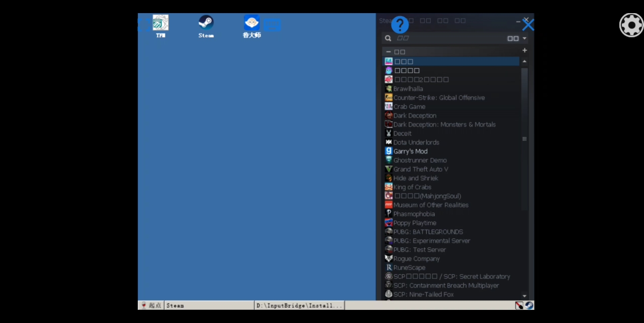Select Hide and Shriek
The height and width of the screenshot is (323, 644).
coord(451,178)
